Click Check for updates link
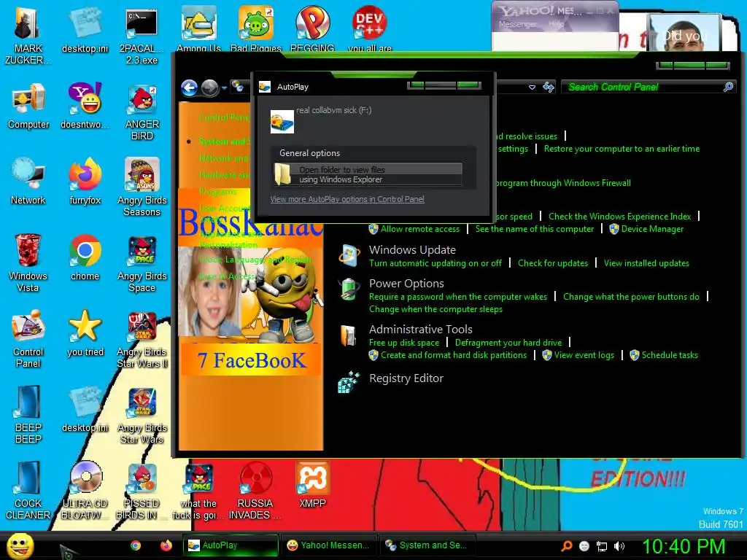This screenshot has width=747, height=560. point(553,262)
